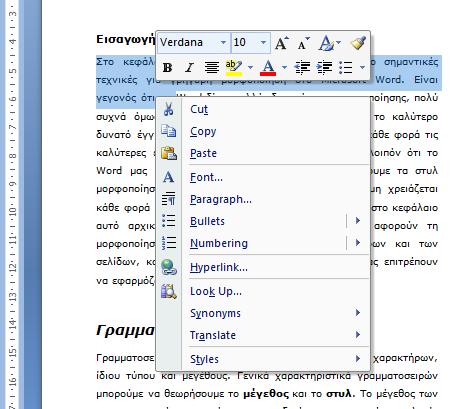
Task: Click the Hyperlink globe icon
Action: point(169,267)
